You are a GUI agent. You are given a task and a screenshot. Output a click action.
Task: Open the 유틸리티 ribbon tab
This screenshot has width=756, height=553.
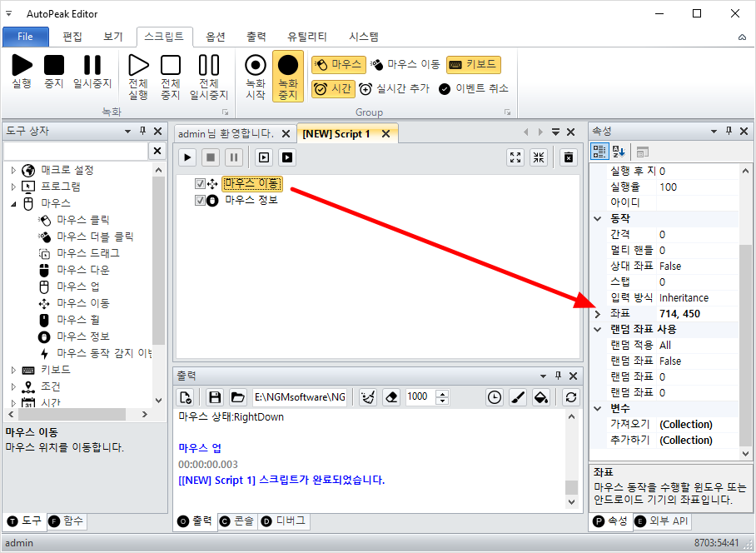click(x=307, y=37)
